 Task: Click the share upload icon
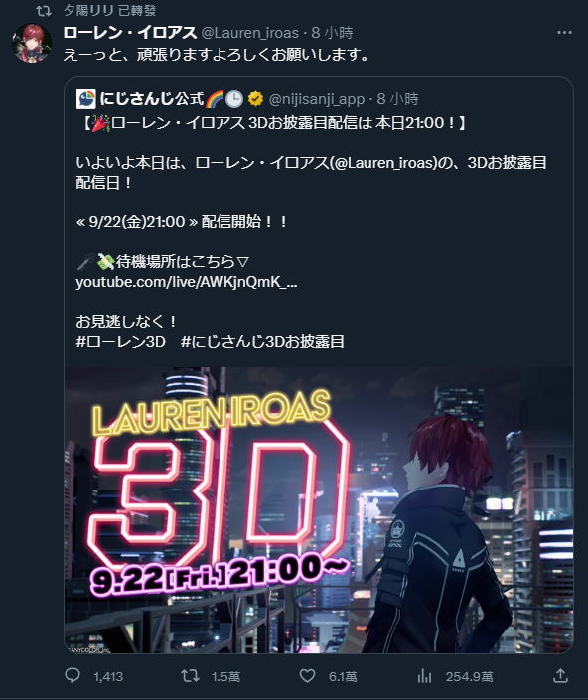point(560,676)
